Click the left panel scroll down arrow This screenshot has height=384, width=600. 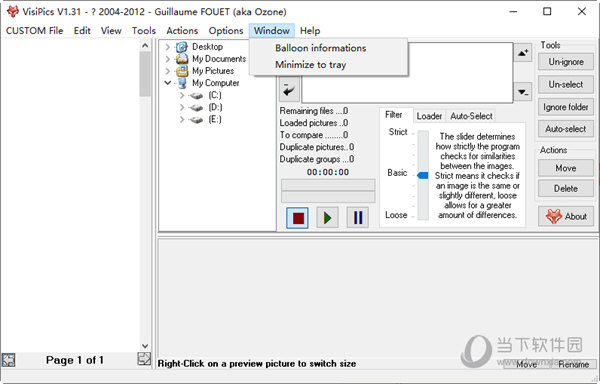pos(145,346)
